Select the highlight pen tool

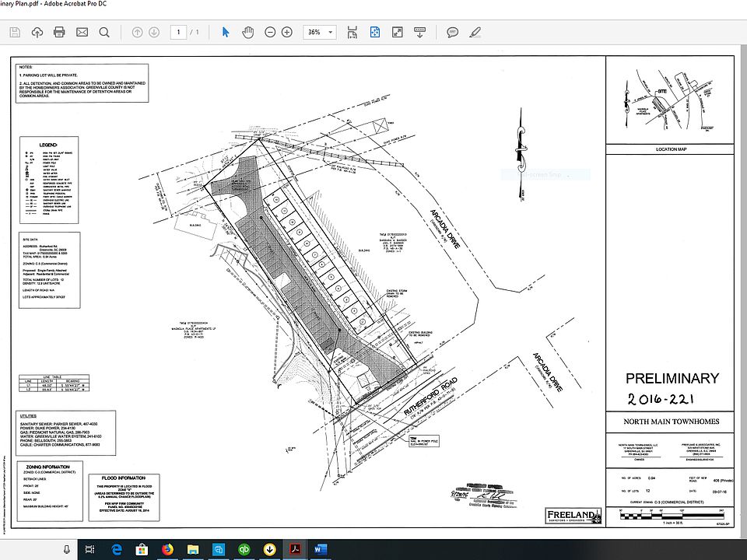[475, 32]
